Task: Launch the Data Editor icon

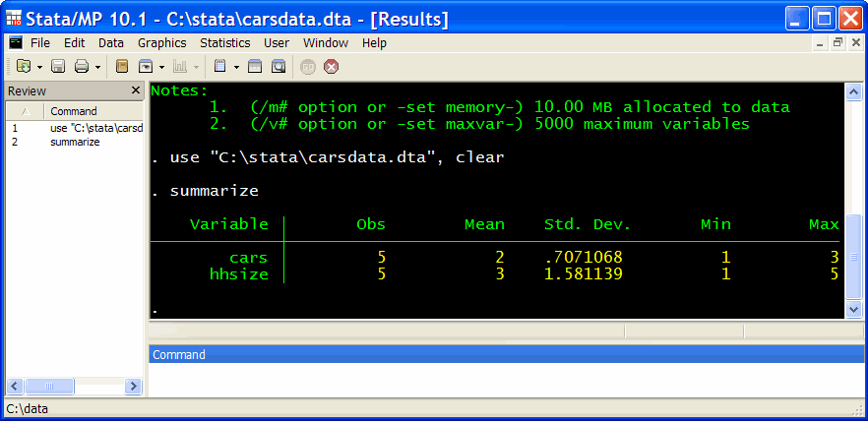Action: coord(255,67)
